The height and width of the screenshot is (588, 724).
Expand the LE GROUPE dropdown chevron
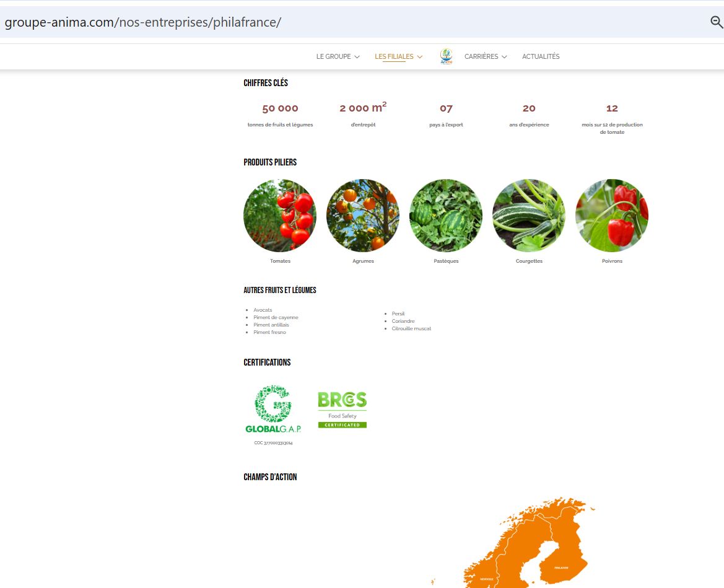[x=357, y=57]
